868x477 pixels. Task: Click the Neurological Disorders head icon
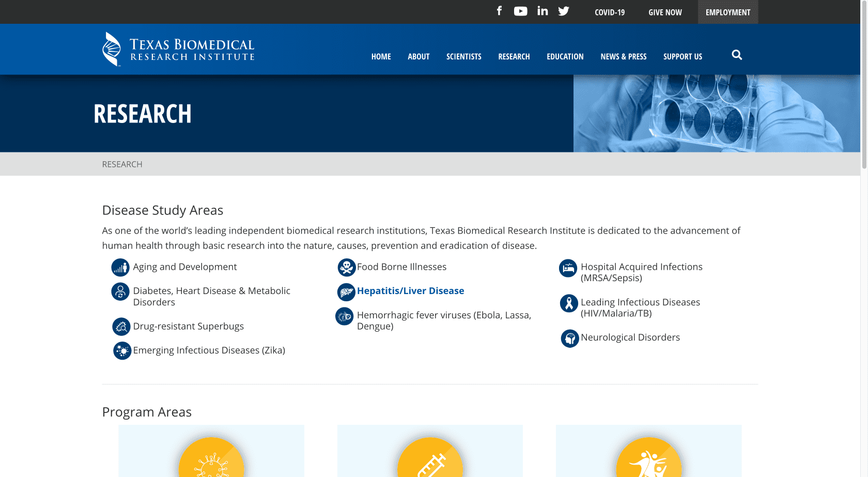coord(570,338)
